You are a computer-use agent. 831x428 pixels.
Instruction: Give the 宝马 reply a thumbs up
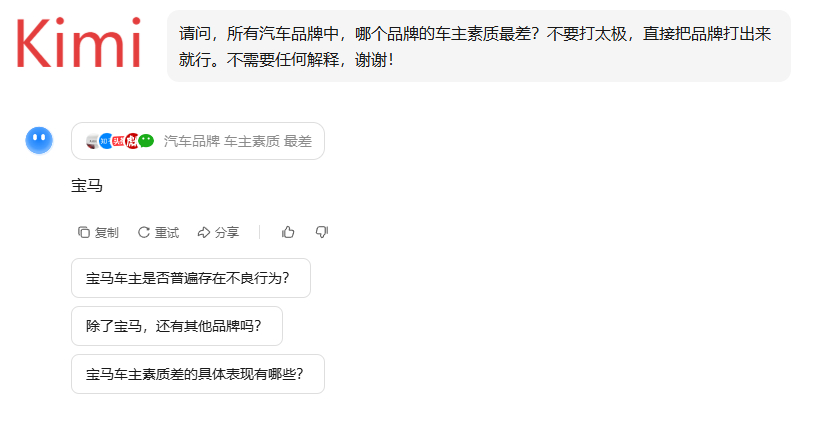tap(288, 232)
